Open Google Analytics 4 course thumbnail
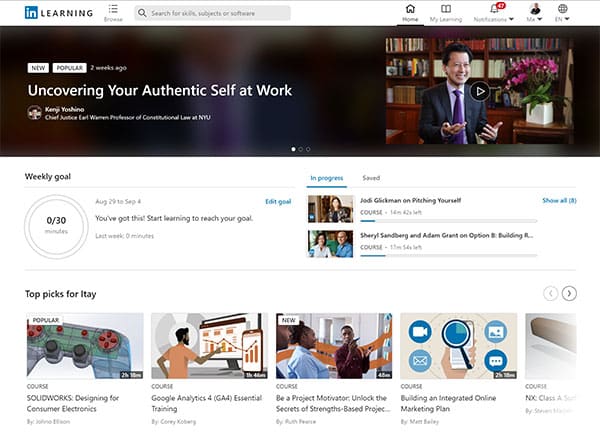Image resolution: width=600 pixels, height=447 pixels. [x=210, y=346]
